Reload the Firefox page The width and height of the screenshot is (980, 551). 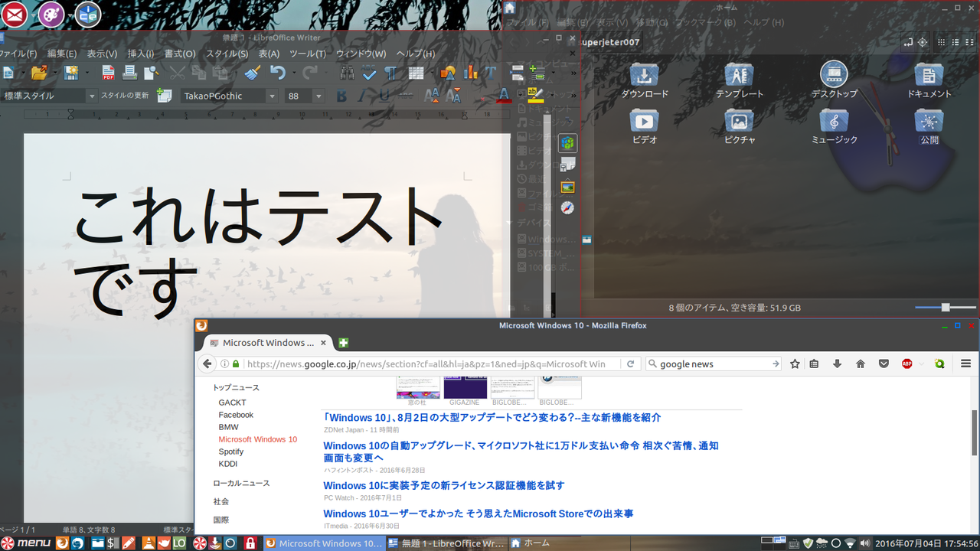(630, 364)
